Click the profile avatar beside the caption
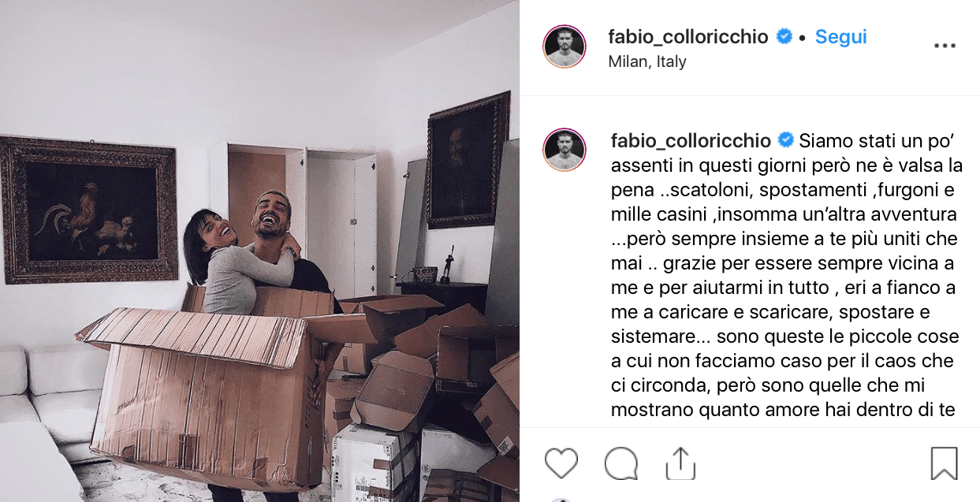 pos(565,150)
